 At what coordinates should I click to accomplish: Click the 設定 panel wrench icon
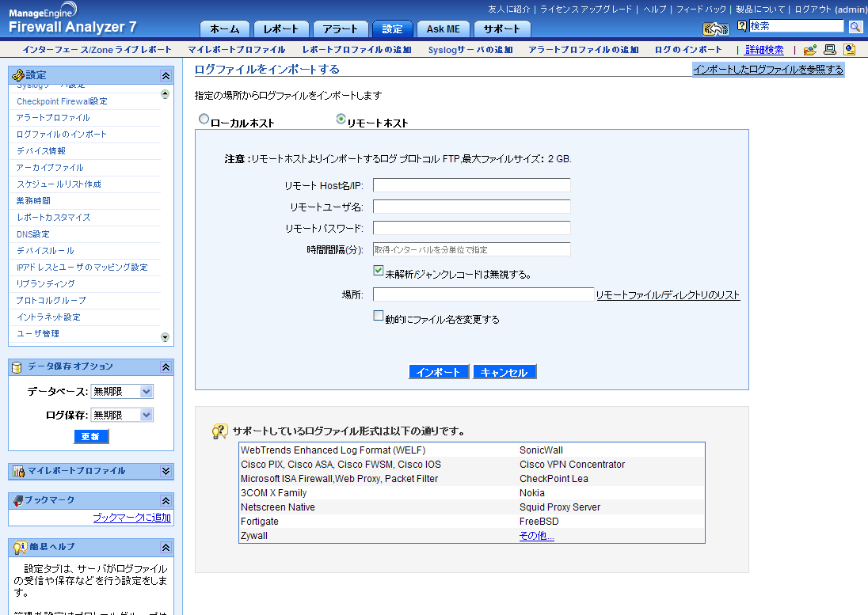17,75
